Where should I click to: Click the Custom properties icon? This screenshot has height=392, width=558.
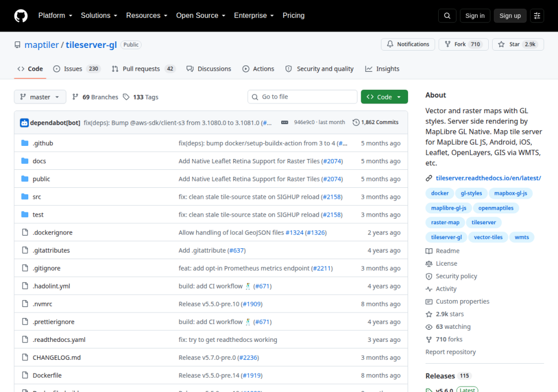click(429, 302)
